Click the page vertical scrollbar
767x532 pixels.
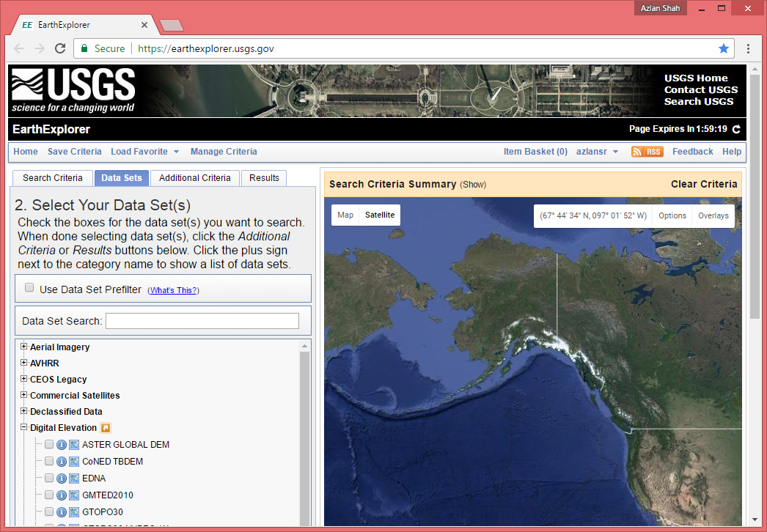click(x=755, y=196)
